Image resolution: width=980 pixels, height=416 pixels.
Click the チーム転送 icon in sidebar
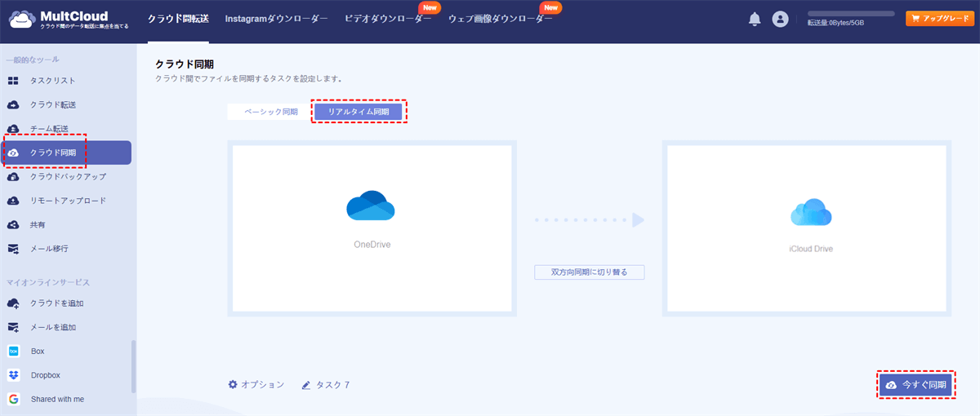[x=13, y=129]
